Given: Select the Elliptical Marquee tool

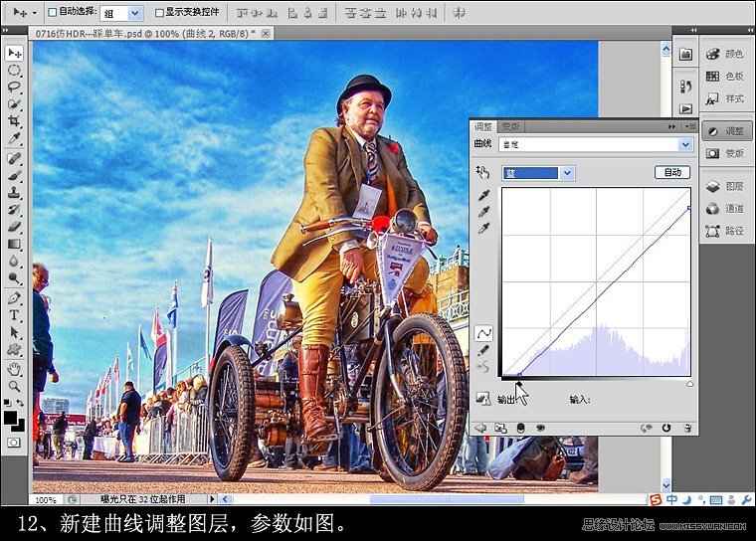Looking at the screenshot, I should click(x=15, y=70).
